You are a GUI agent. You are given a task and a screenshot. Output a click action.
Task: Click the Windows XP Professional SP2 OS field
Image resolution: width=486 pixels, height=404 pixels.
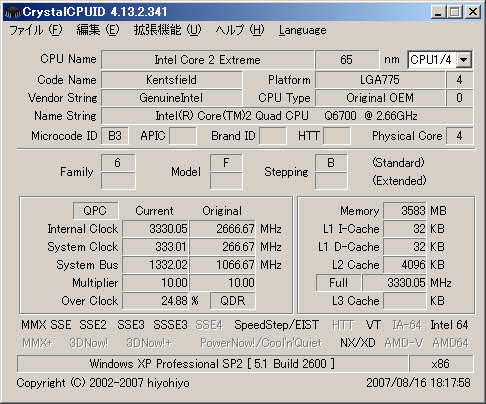tap(212, 364)
